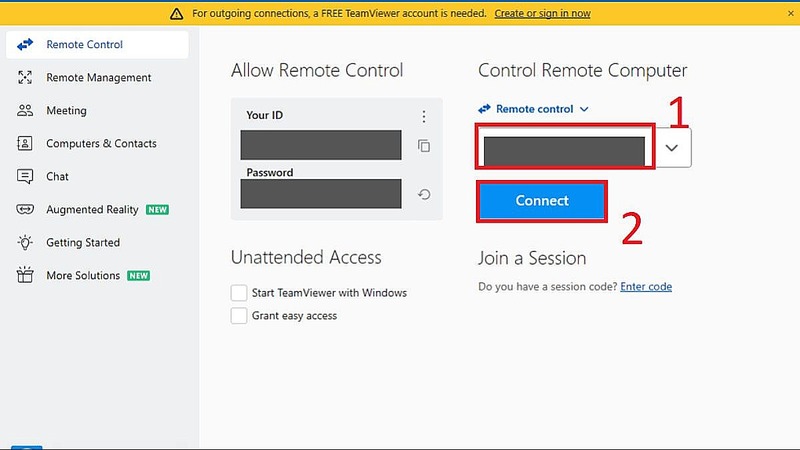Enable Start TeamViewer with Windows checkbox
The width and height of the screenshot is (800, 450).
pos(239,293)
